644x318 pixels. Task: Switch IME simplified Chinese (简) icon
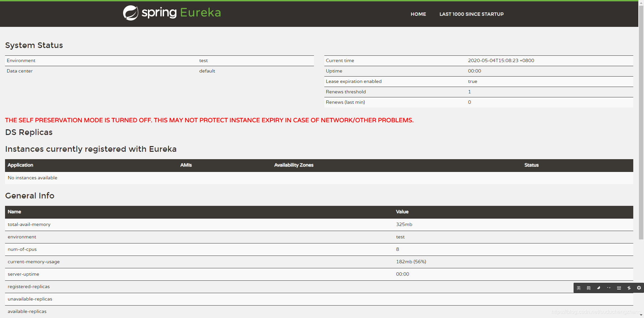589,288
